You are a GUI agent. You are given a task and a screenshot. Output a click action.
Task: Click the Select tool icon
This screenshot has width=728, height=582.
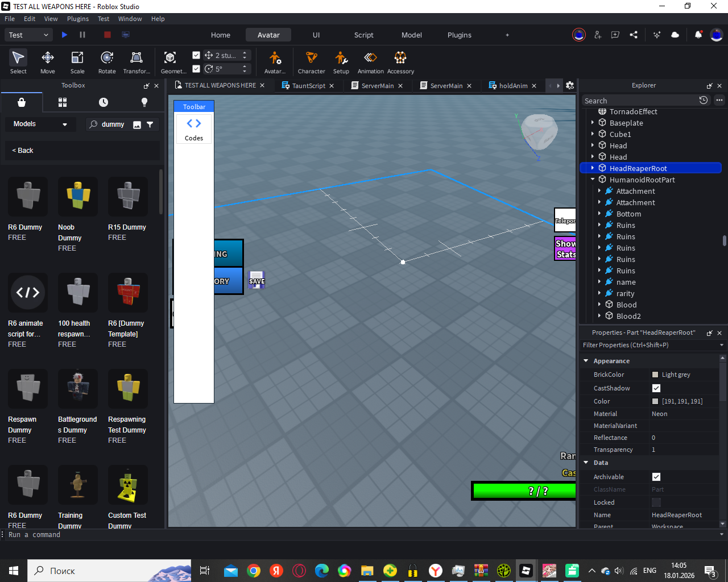pos(18,57)
